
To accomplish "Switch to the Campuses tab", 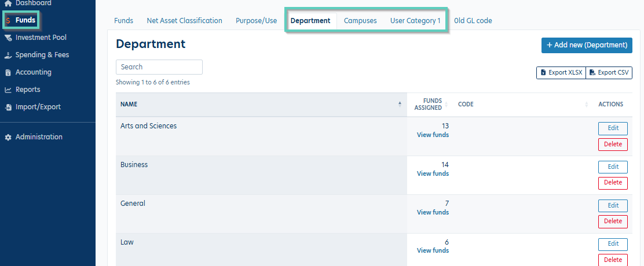I will (360, 21).
